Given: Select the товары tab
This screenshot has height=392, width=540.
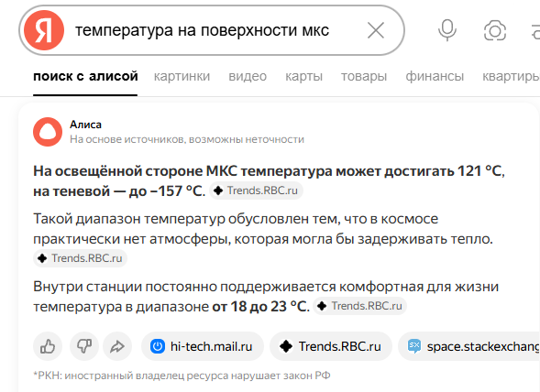Looking at the screenshot, I should [364, 76].
